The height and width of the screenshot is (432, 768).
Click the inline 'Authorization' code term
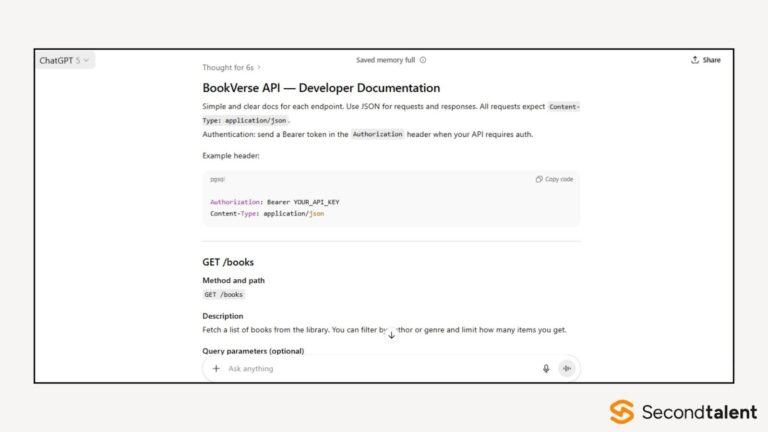[377, 134]
